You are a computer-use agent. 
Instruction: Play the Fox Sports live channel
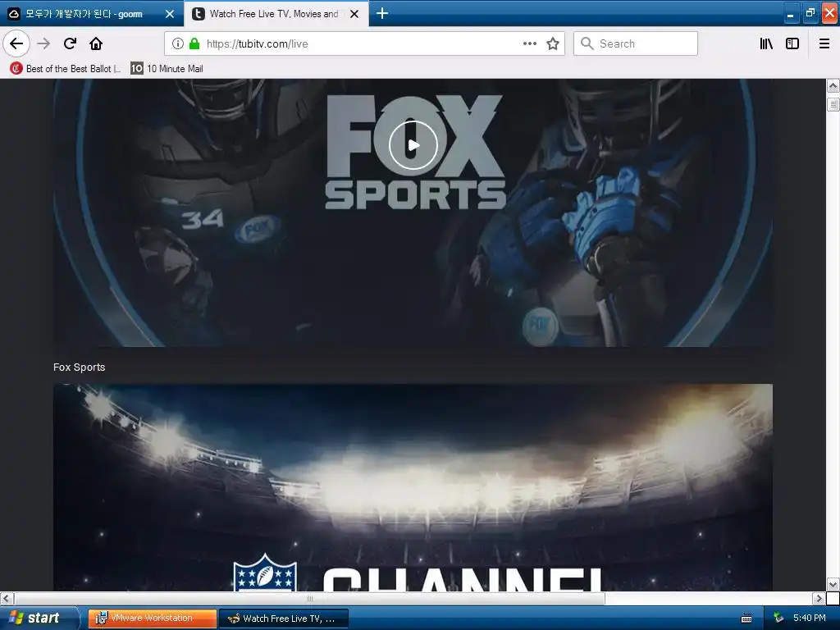413,145
